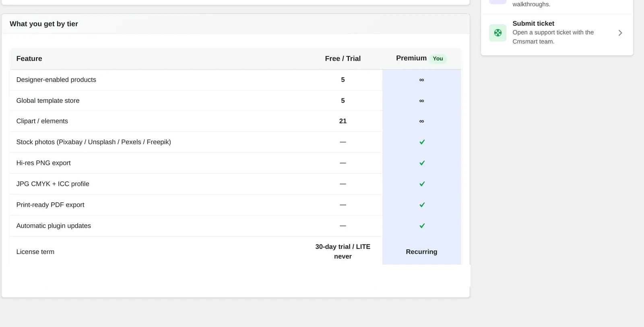The height and width of the screenshot is (327, 644).
Task: Click the Premium checkmark for Print-ready PDF export
Action: point(422,205)
